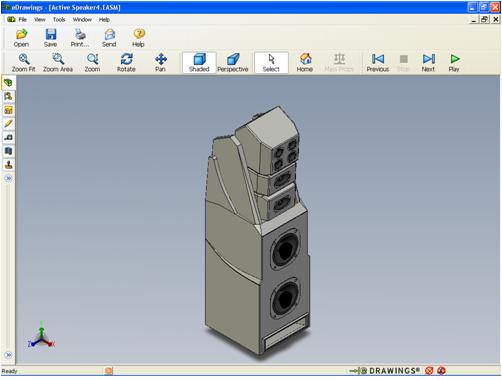Choose the Rotate tool
The height and width of the screenshot is (380, 502).
(x=126, y=63)
